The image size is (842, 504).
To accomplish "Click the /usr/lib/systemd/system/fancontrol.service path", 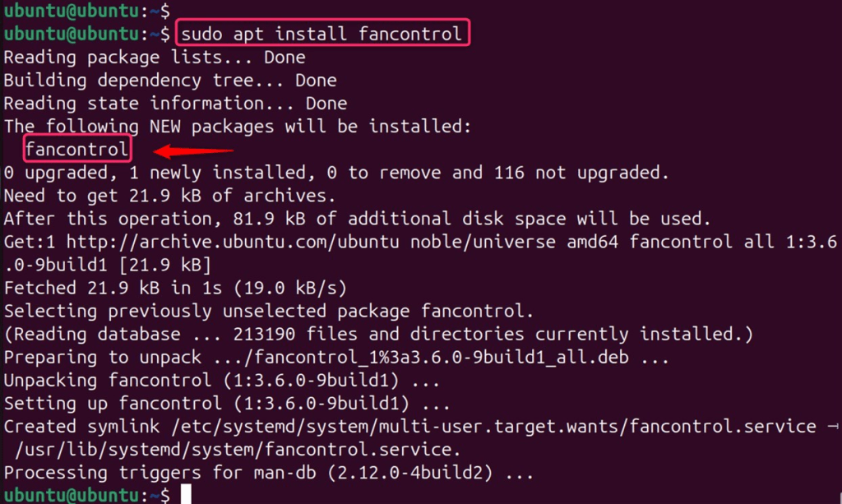I will (x=238, y=450).
